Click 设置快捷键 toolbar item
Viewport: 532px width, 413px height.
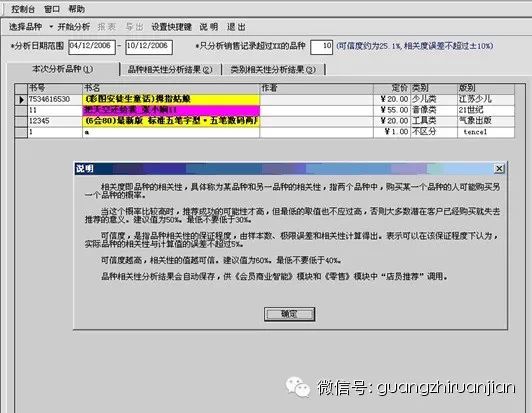[172, 27]
